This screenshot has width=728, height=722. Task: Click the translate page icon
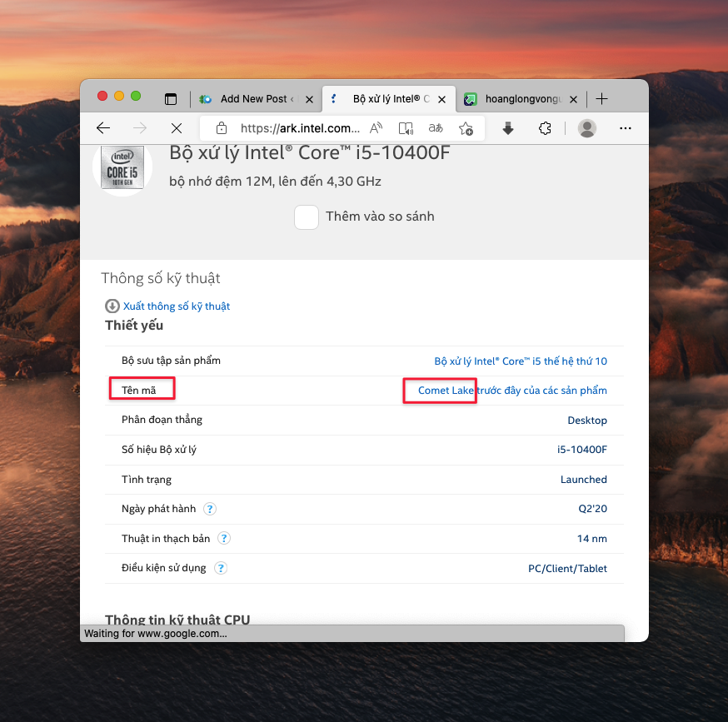point(436,128)
